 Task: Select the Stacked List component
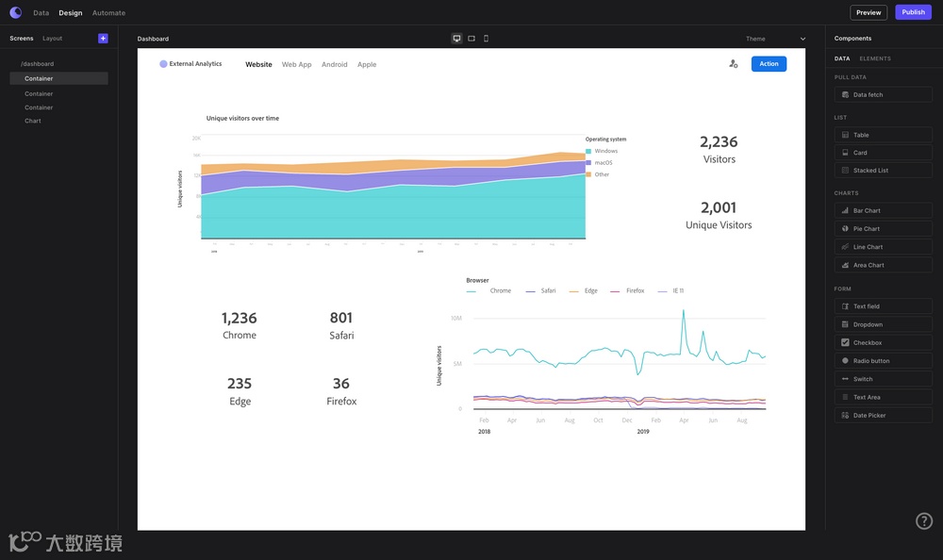tap(883, 171)
